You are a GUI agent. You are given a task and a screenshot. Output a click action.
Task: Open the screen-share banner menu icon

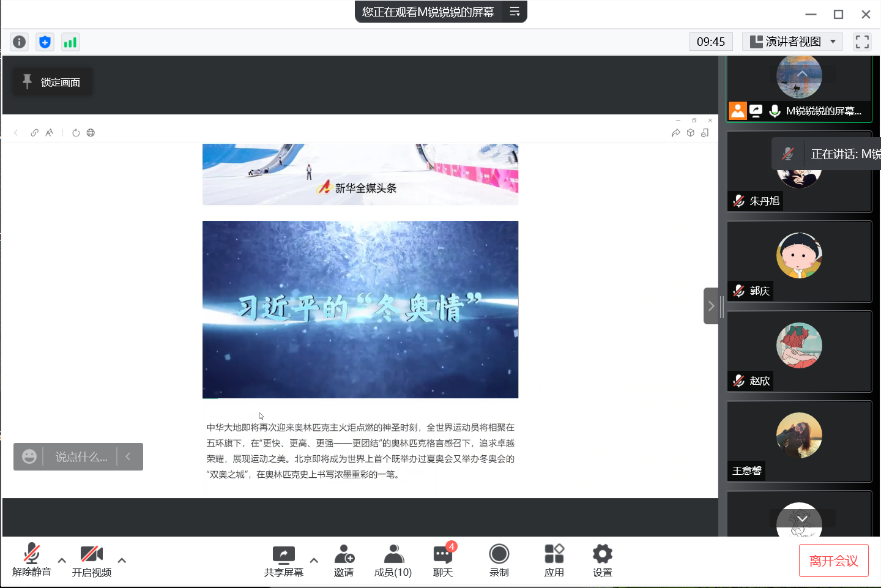coord(515,12)
